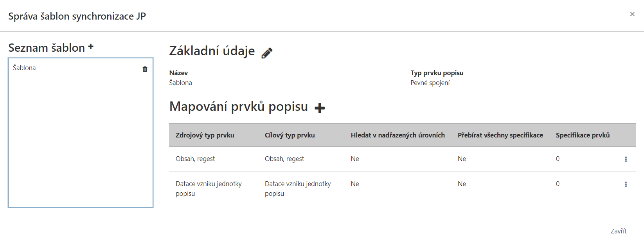Click the Zdrojový typ prvku column header

click(x=205, y=135)
